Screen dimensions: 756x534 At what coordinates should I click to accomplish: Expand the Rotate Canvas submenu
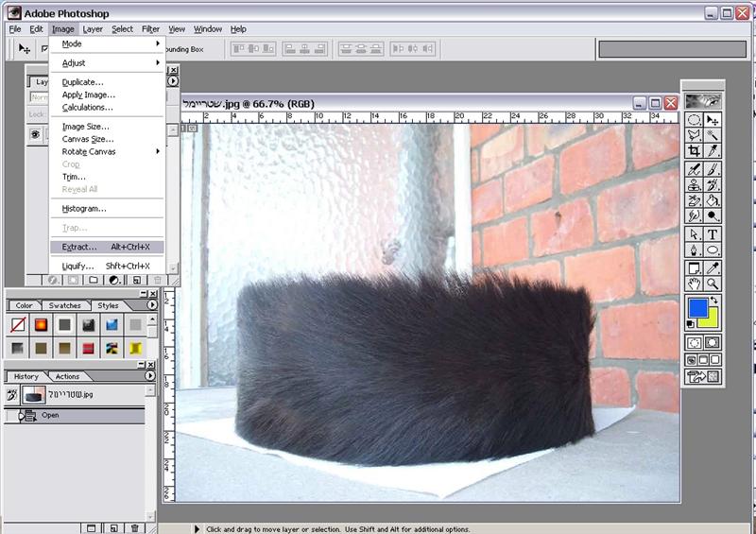[x=107, y=151]
